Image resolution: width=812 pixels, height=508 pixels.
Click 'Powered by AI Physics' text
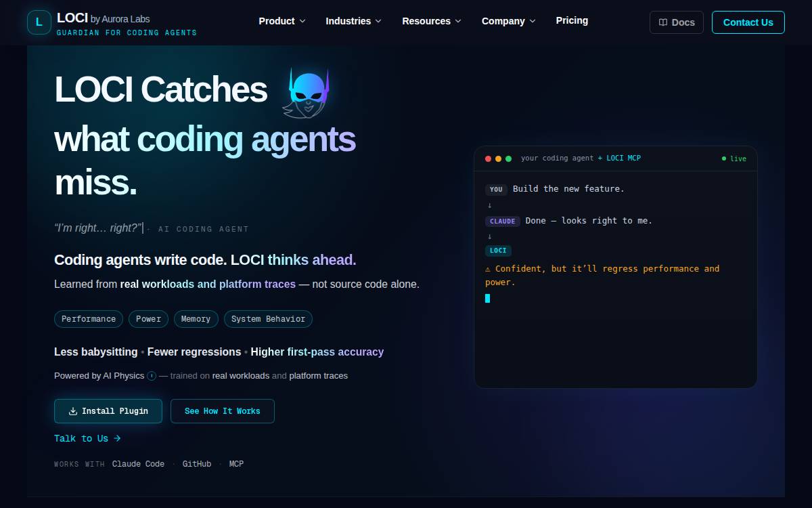(99, 376)
